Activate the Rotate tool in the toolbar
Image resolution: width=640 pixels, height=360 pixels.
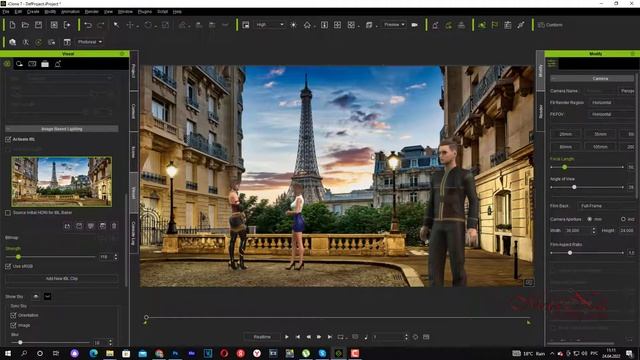[148, 25]
